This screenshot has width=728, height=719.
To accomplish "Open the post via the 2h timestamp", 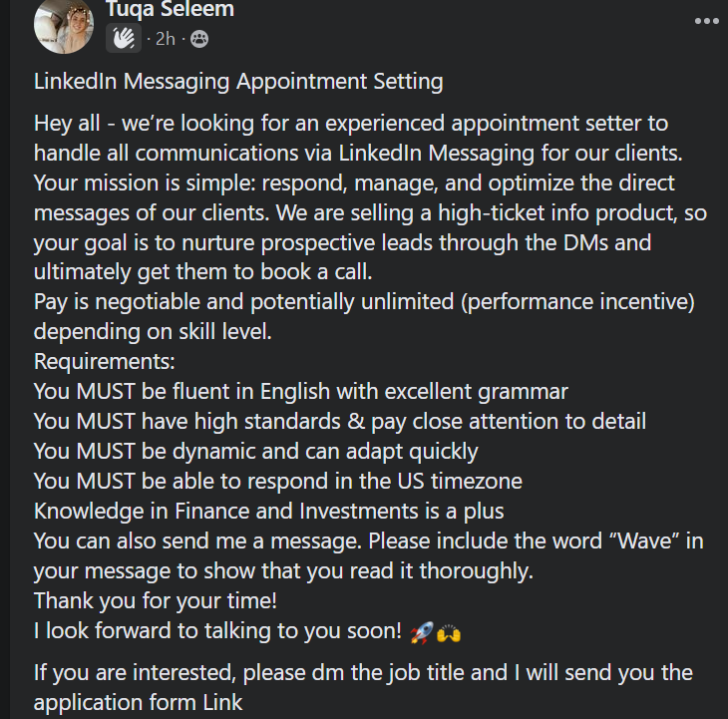I will pyautogui.click(x=166, y=39).
